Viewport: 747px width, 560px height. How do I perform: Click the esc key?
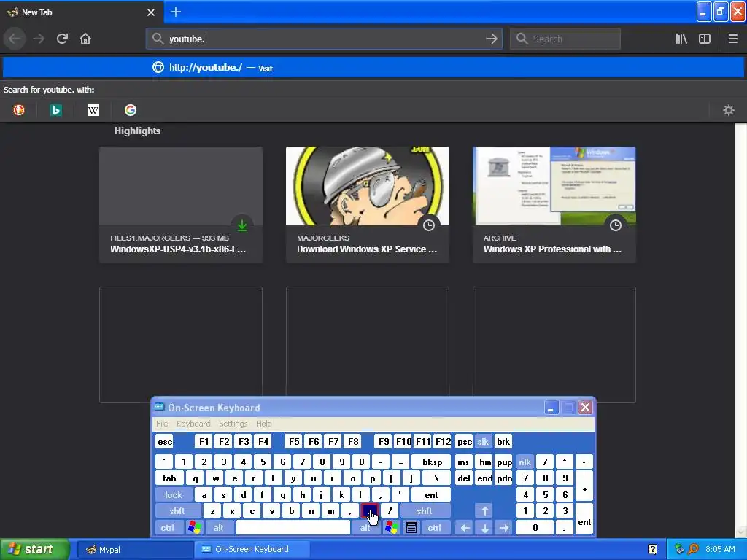[165, 441]
